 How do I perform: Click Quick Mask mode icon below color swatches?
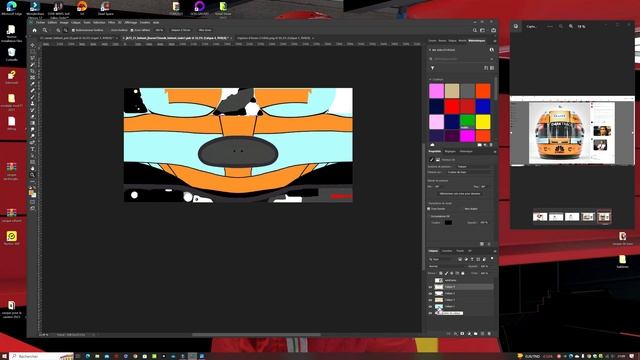click(33, 202)
